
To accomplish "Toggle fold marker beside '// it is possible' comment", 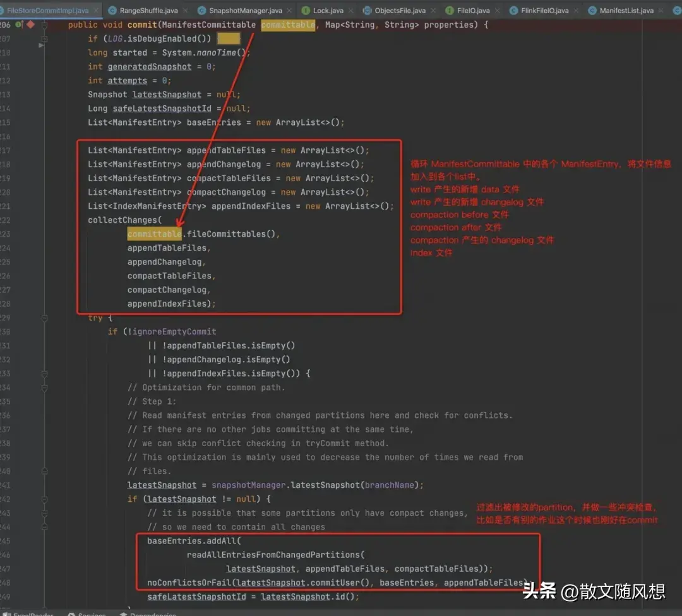I will (x=44, y=513).
